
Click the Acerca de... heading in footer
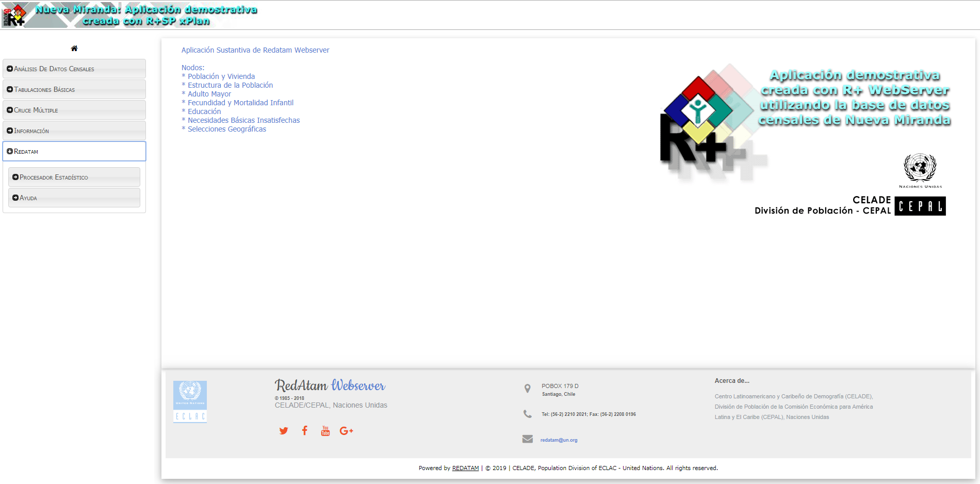click(732, 381)
